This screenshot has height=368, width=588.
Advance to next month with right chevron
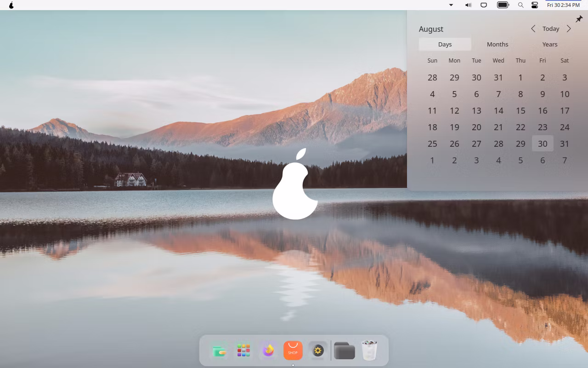pos(569,29)
